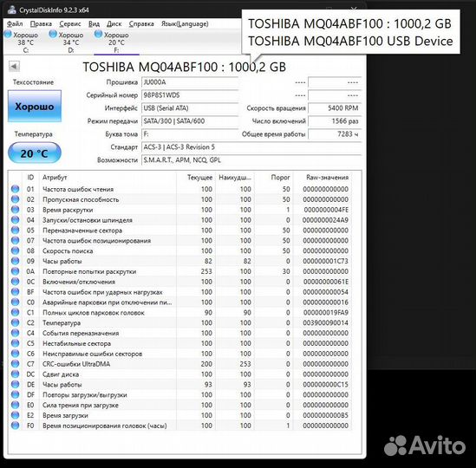Click the disk title TOSHIBA MQ04ABF100 : 1000,2 GB
This screenshot has width=476, height=468.
[x=185, y=67]
